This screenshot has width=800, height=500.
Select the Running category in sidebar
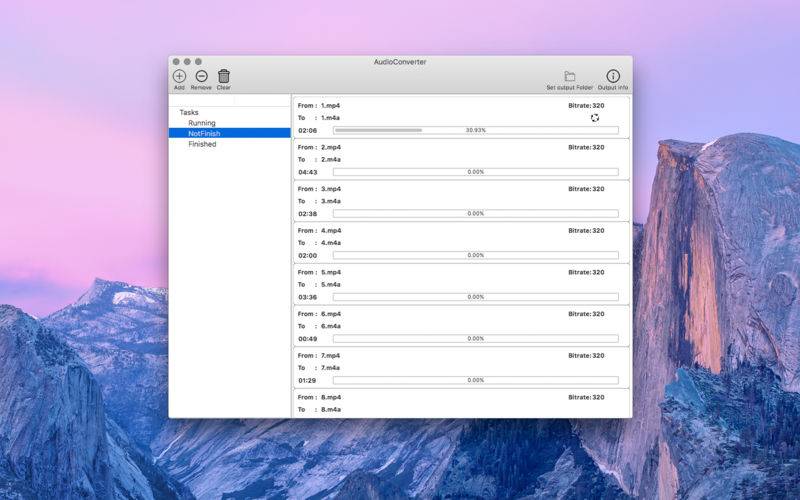tap(202, 123)
